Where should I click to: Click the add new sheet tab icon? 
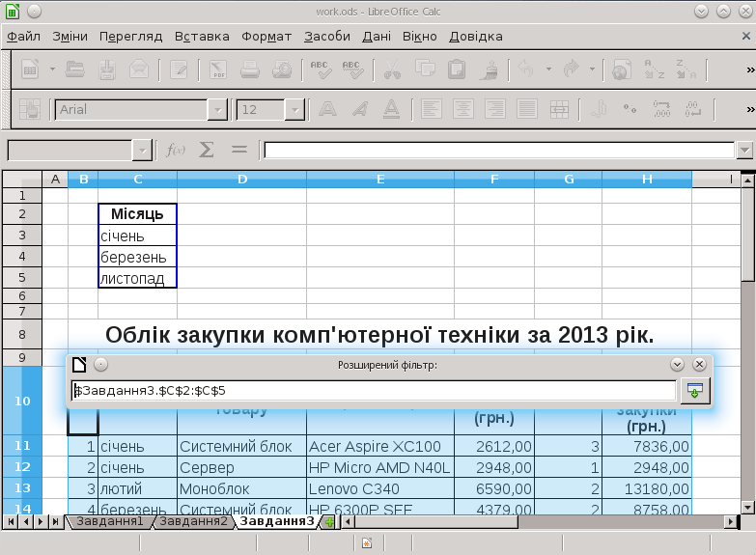pyautogui.click(x=329, y=522)
